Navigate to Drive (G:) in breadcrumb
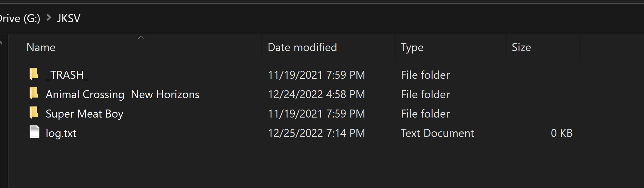 20,18
